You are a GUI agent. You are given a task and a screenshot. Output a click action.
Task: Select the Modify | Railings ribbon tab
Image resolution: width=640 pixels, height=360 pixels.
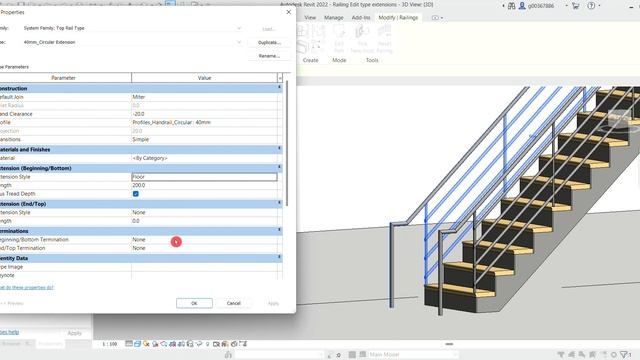tap(398, 18)
